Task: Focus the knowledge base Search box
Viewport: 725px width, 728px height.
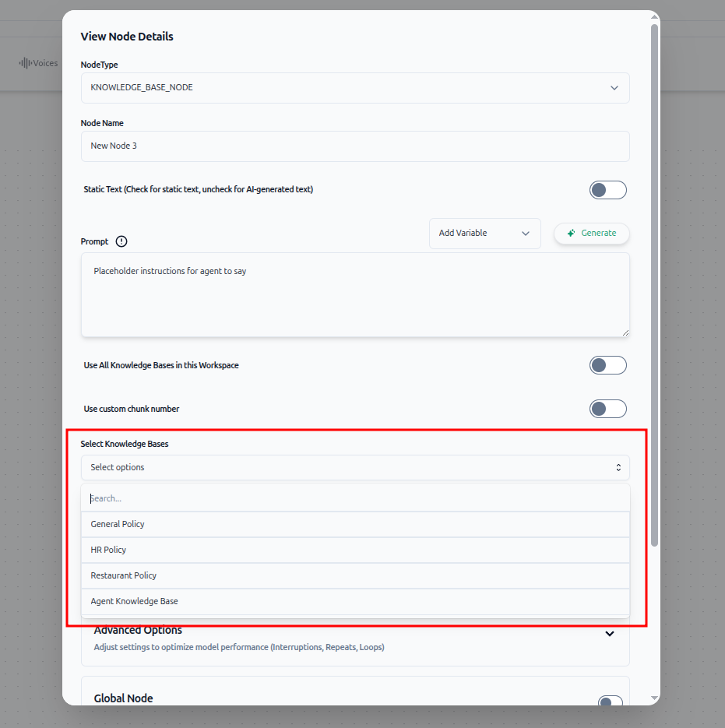Action: tap(355, 498)
